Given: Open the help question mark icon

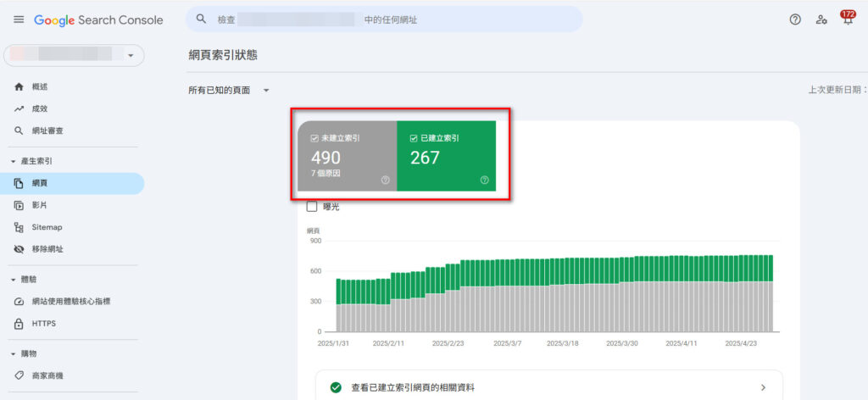Looking at the screenshot, I should pyautogui.click(x=795, y=19).
